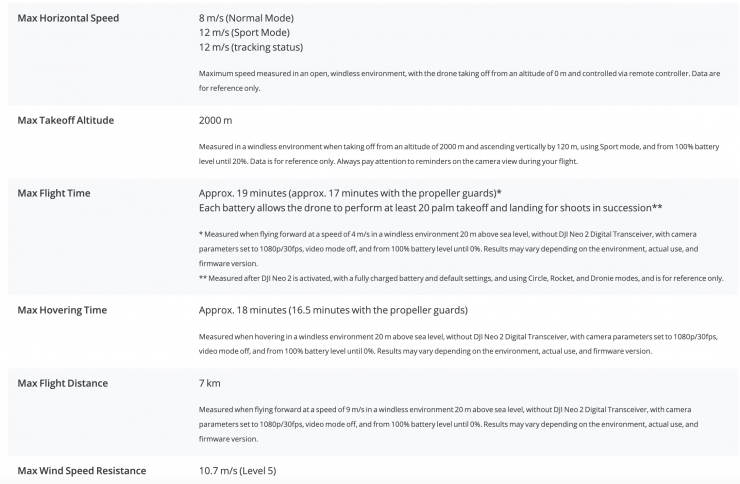Image resolution: width=740 pixels, height=484 pixels.
Task: Click the horizontal speed measurement footnote
Action: [459, 79]
